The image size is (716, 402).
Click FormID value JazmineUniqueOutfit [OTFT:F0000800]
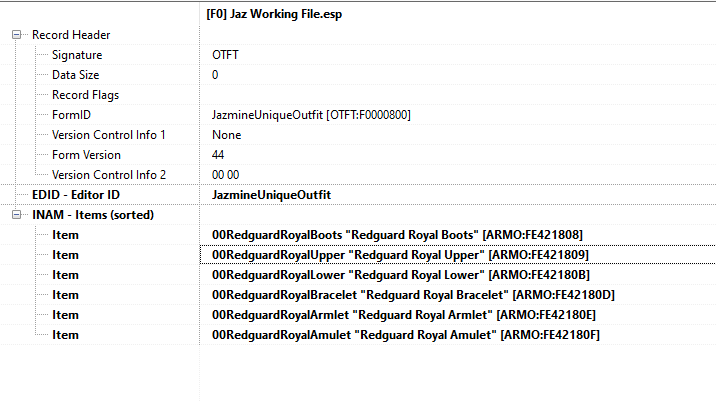tap(311, 115)
